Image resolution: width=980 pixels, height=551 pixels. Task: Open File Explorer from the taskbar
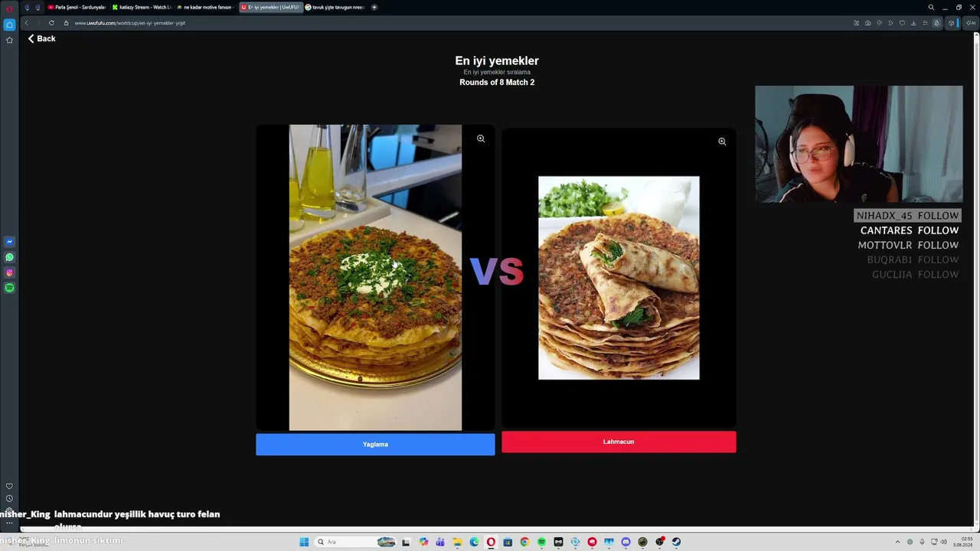click(457, 542)
